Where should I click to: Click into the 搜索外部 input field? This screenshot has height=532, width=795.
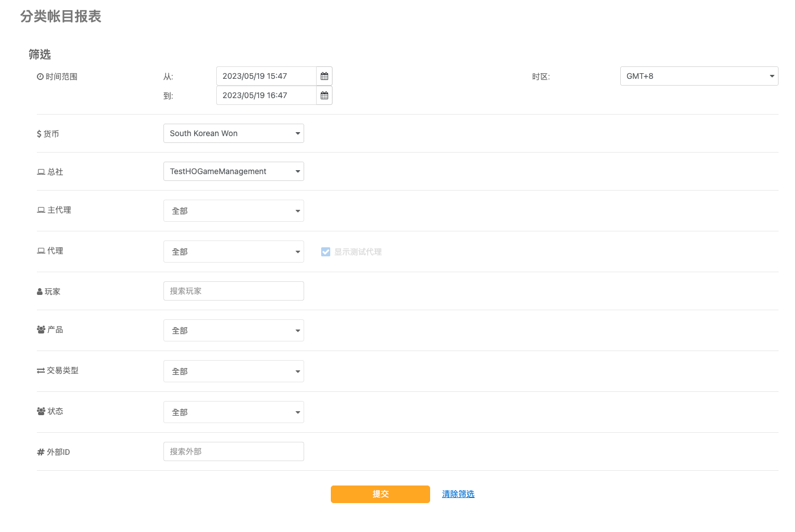coord(233,451)
